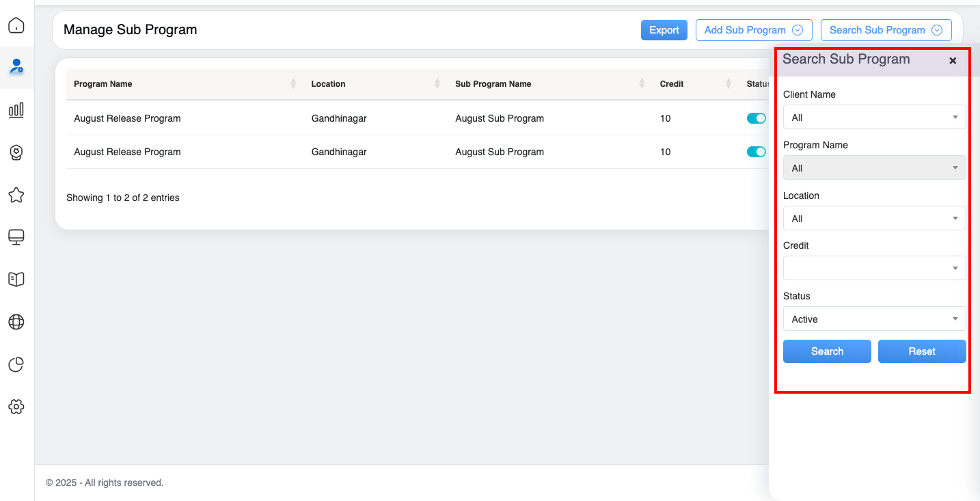Open the Location dropdown in search panel
The height and width of the screenshot is (501, 980).
(x=874, y=218)
